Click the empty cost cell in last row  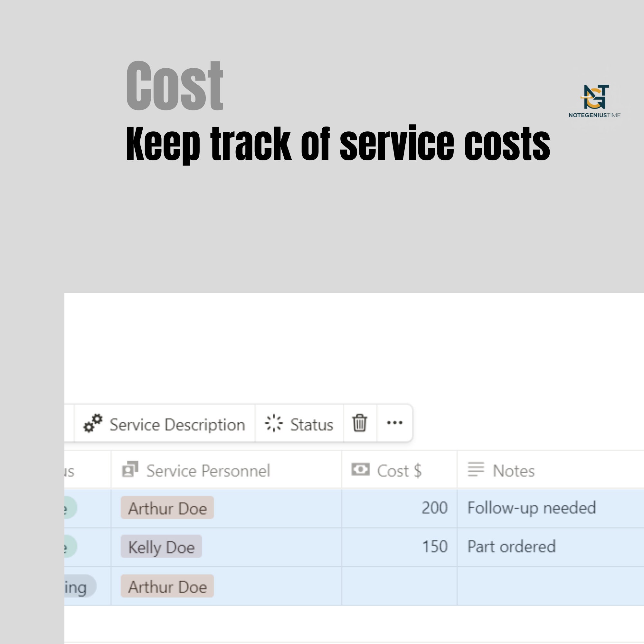click(399, 587)
